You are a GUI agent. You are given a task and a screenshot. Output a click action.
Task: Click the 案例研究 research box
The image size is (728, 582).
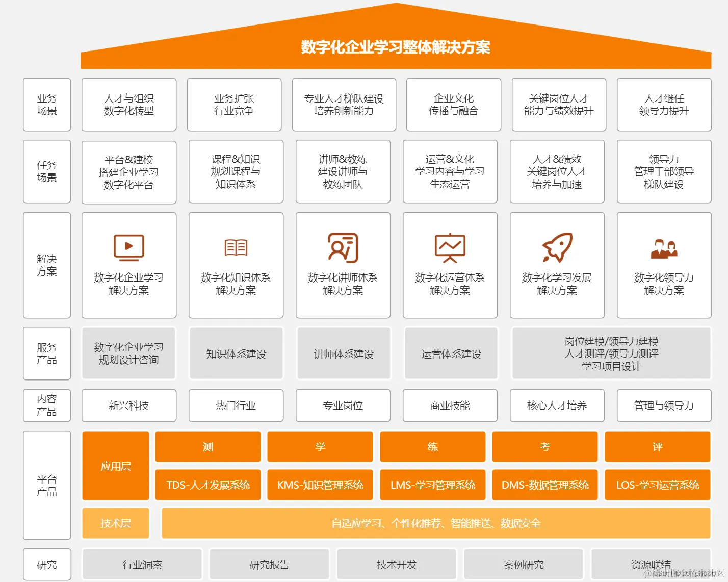[x=524, y=565]
